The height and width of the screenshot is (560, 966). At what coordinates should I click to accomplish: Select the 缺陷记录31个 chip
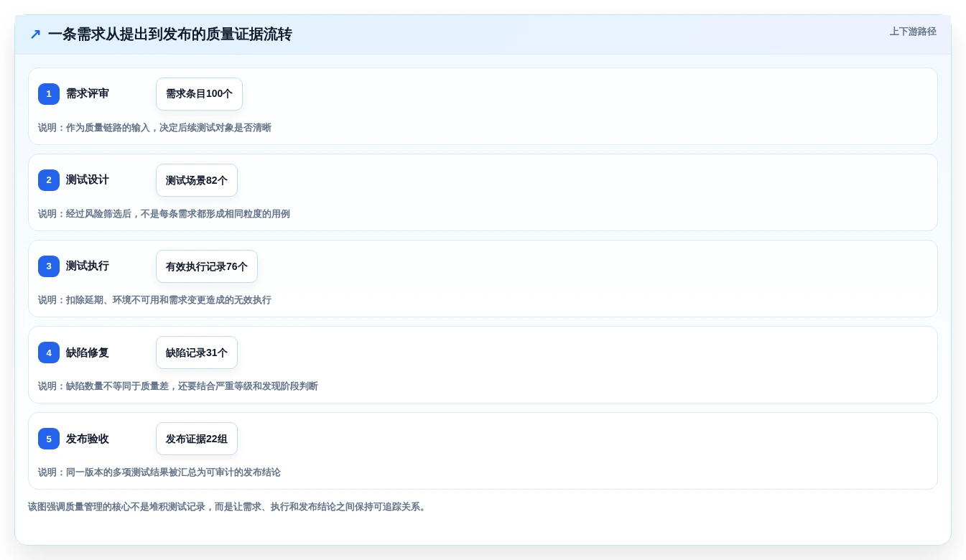[x=197, y=353]
